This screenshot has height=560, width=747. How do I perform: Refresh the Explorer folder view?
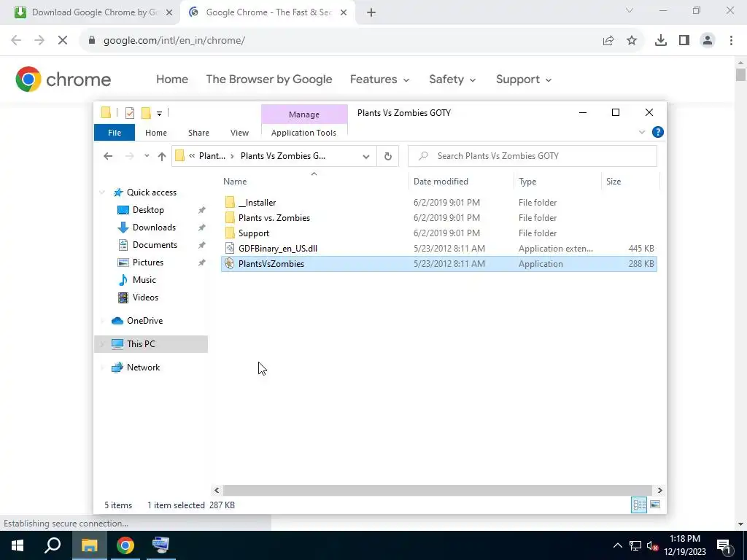pyautogui.click(x=388, y=156)
